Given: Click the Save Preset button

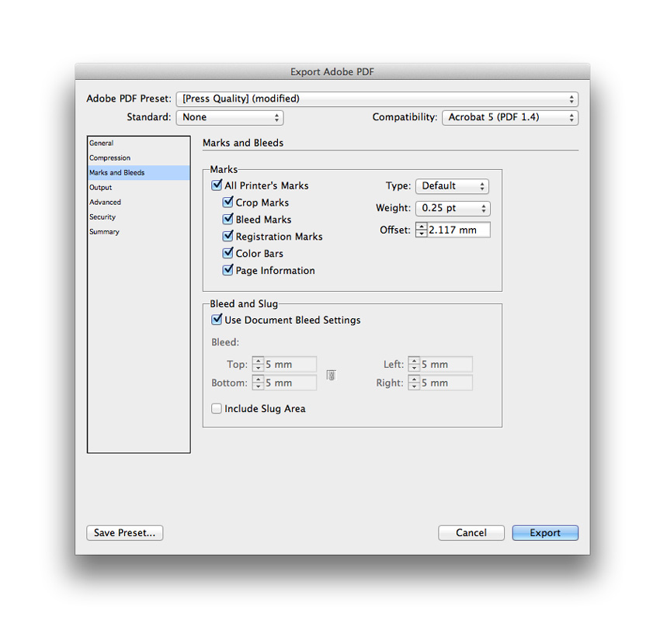Looking at the screenshot, I should [x=125, y=533].
